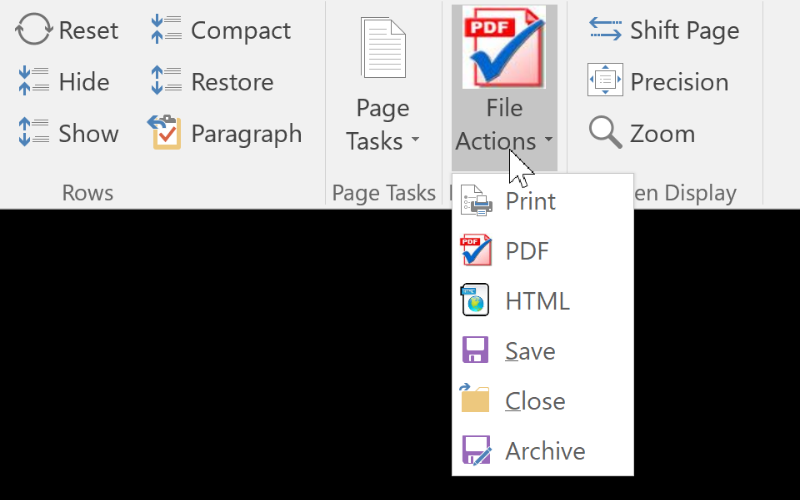Click the Restore rows icon
Viewport: 800px width, 500px height.
pos(166,82)
